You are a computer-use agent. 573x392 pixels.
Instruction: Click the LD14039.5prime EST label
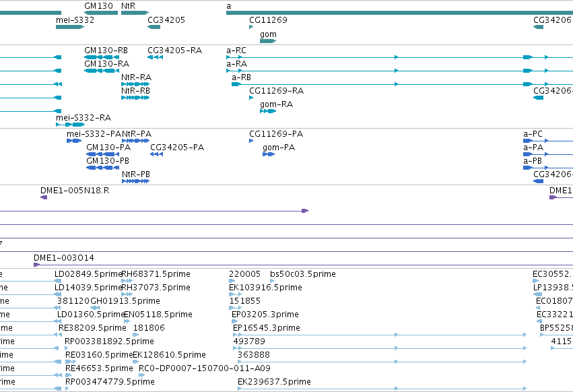point(88,288)
